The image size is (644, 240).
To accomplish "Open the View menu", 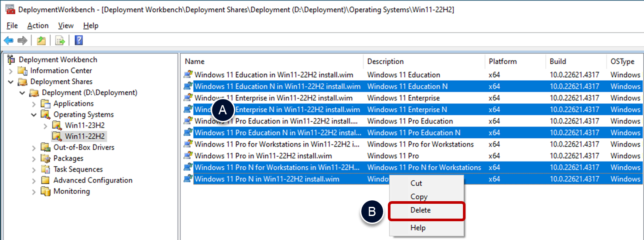I will tap(66, 26).
